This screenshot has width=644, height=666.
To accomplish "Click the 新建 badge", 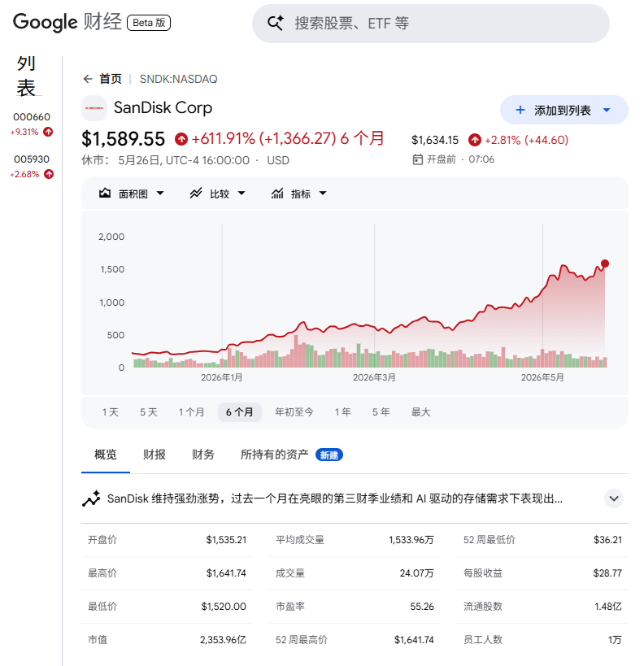I will click(329, 455).
